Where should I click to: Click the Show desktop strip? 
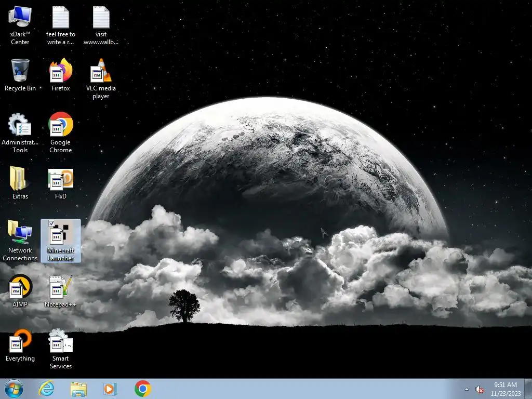pos(528,389)
